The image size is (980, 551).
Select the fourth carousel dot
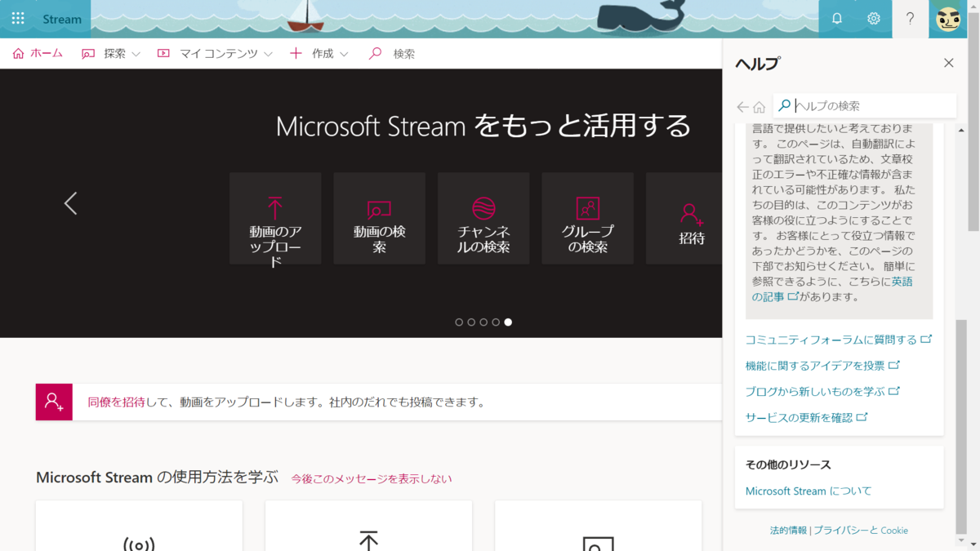(x=496, y=322)
